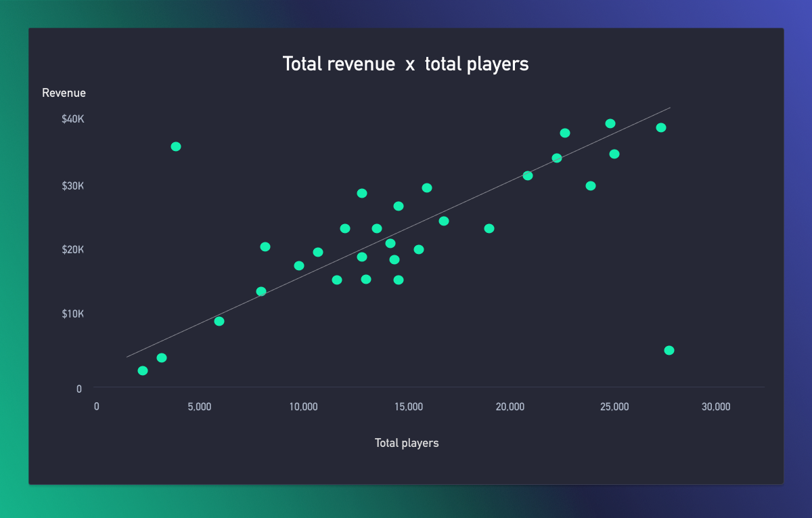Click the 10,000 x-axis tick label
Image resolution: width=812 pixels, height=518 pixels.
pyautogui.click(x=303, y=407)
